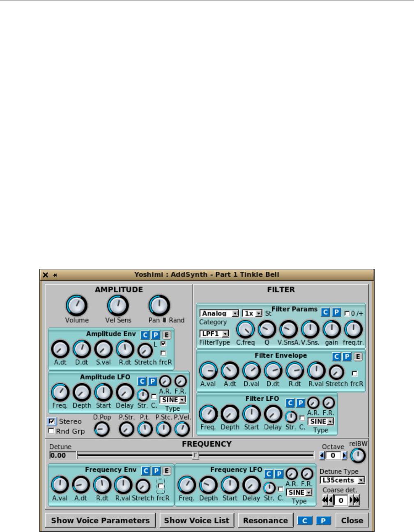Click the Amplitude LFO Depth knob

(82, 393)
